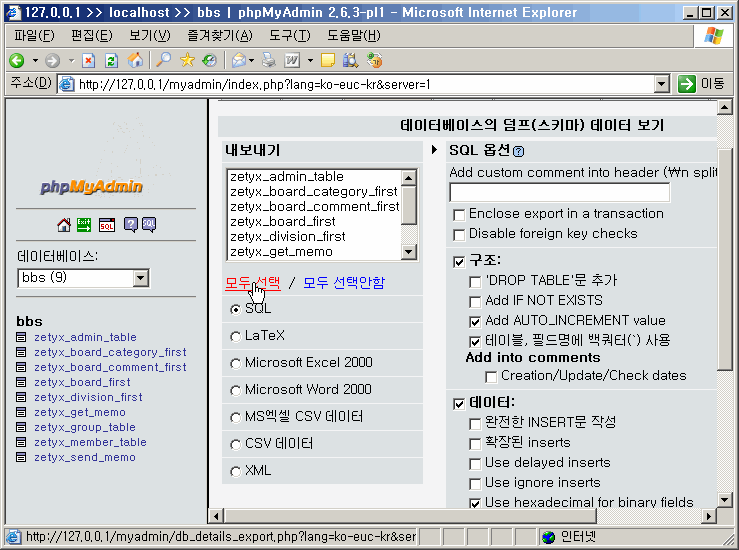Image resolution: width=739 pixels, height=550 pixels.
Task: Click the Forward navigation arrow
Action: pyautogui.click(x=52, y=60)
